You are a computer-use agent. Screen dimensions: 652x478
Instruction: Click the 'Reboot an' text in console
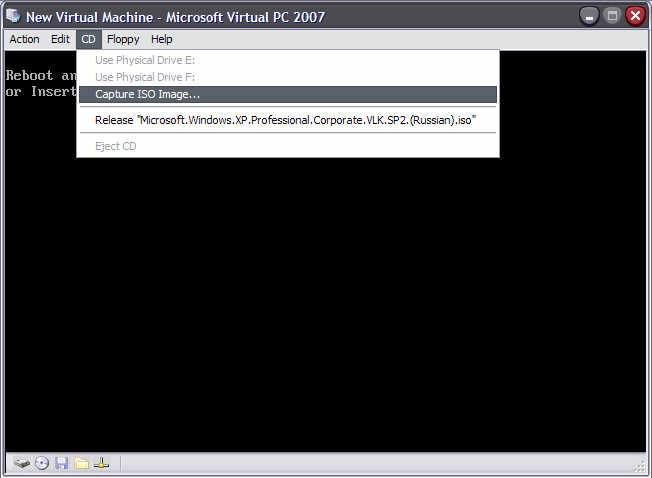[41, 76]
